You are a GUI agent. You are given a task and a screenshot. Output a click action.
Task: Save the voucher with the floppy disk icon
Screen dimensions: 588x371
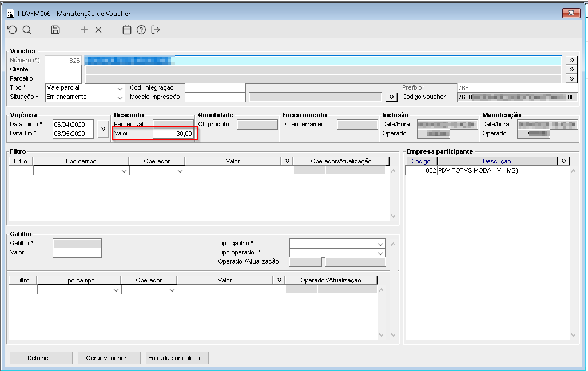[x=55, y=30]
